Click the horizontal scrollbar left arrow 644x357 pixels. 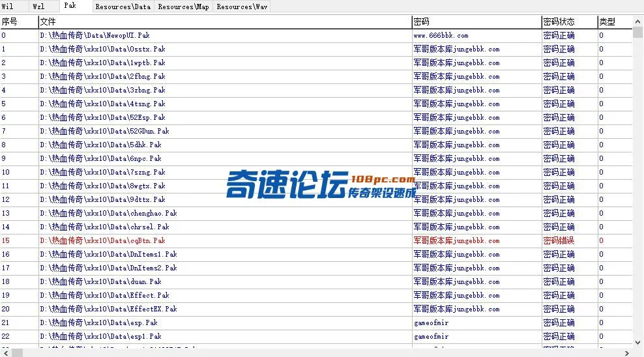pos(6,353)
